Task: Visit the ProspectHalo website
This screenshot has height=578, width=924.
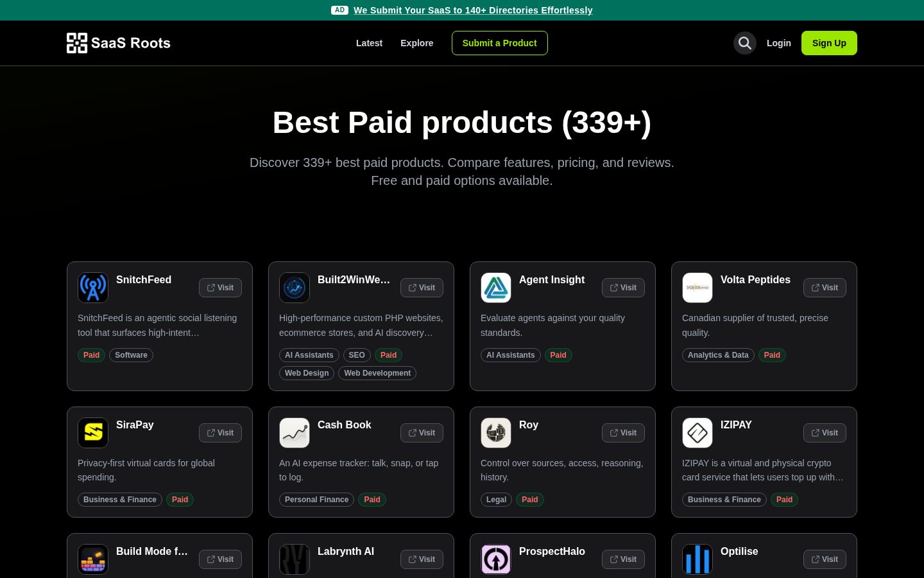Action: point(623,559)
